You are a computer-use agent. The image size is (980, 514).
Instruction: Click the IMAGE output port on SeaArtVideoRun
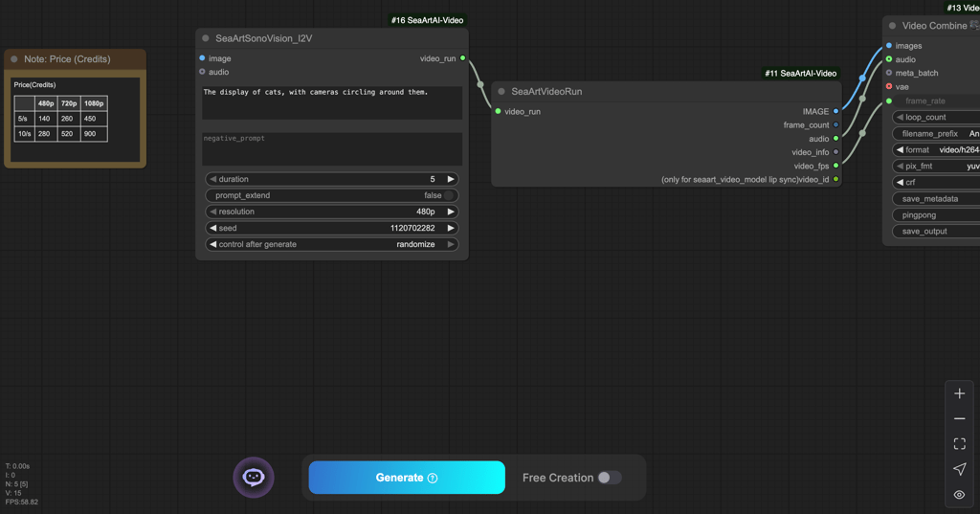[835, 111]
